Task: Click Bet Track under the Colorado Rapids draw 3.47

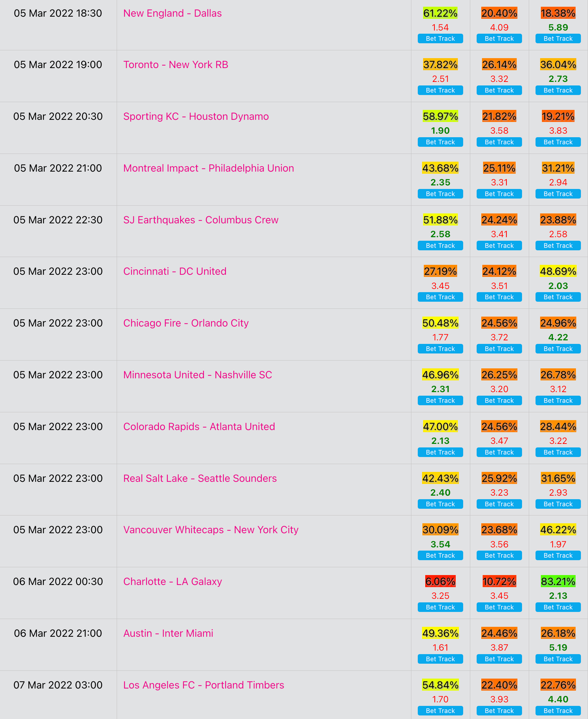Action: [x=499, y=452]
